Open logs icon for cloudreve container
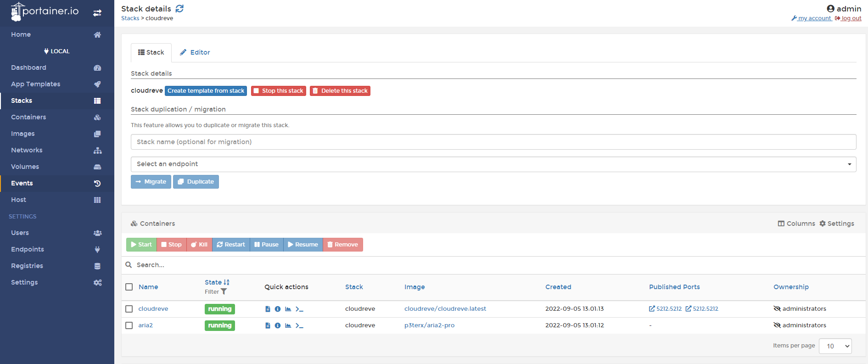 (x=268, y=309)
